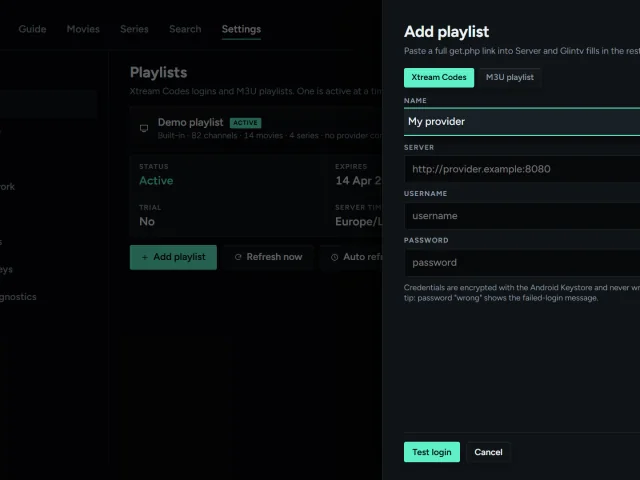Viewport: 640px width, 480px height.
Task: Switch to the Series tab
Action: pos(134,29)
